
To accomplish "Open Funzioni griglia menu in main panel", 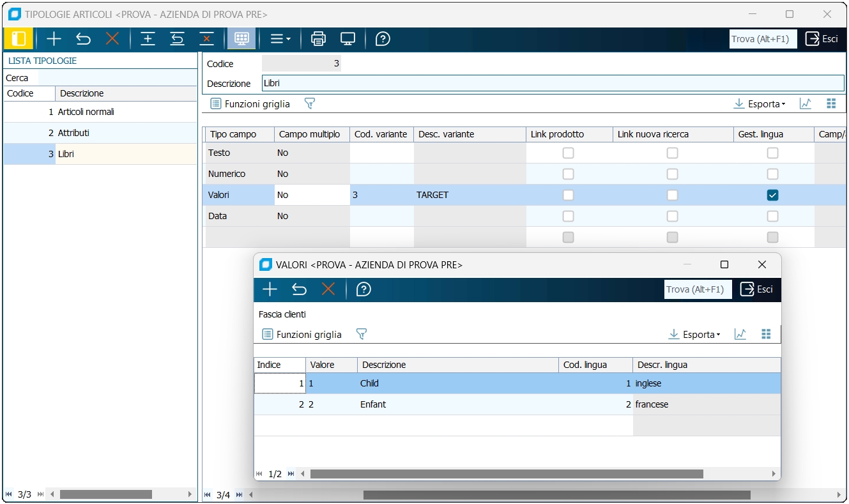I will pos(250,103).
